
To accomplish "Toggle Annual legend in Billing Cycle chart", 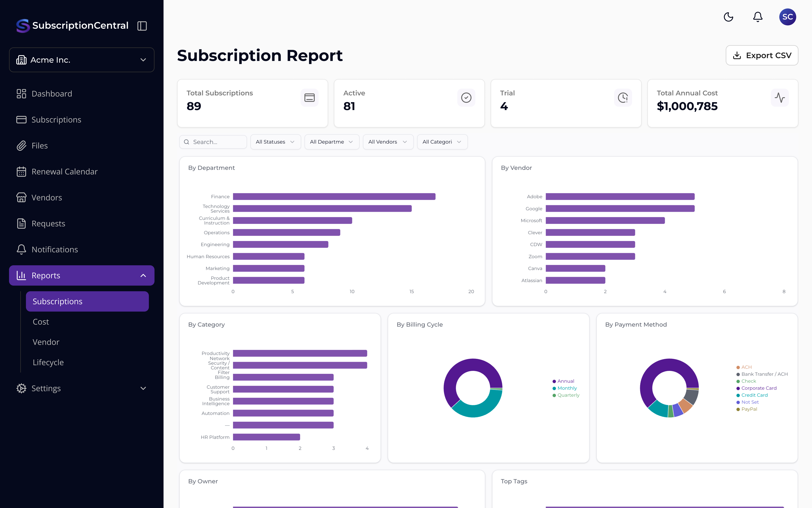I will pos(563,381).
